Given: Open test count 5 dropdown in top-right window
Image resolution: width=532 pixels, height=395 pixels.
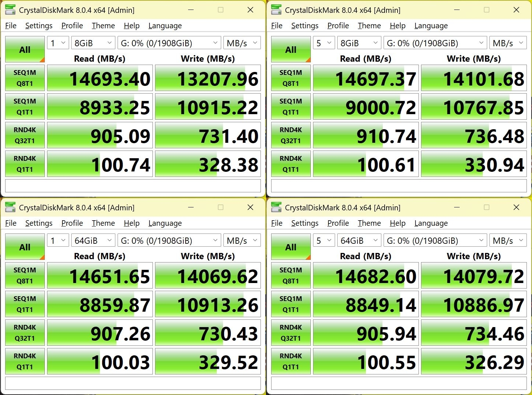Looking at the screenshot, I should pyautogui.click(x=324, y=43).
